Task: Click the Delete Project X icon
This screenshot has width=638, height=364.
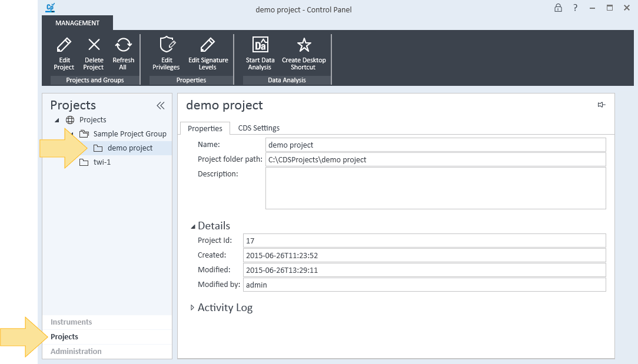Action: tap(94, 45)
